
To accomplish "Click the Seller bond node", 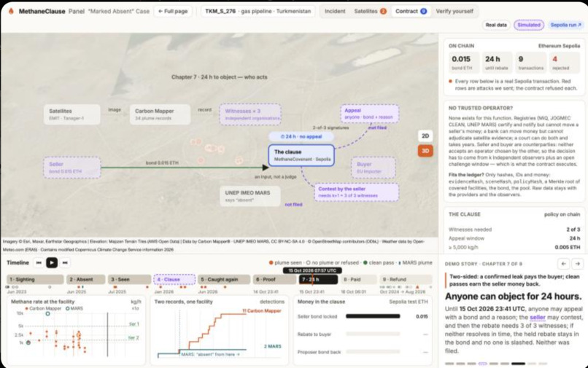I will (72, 168).
